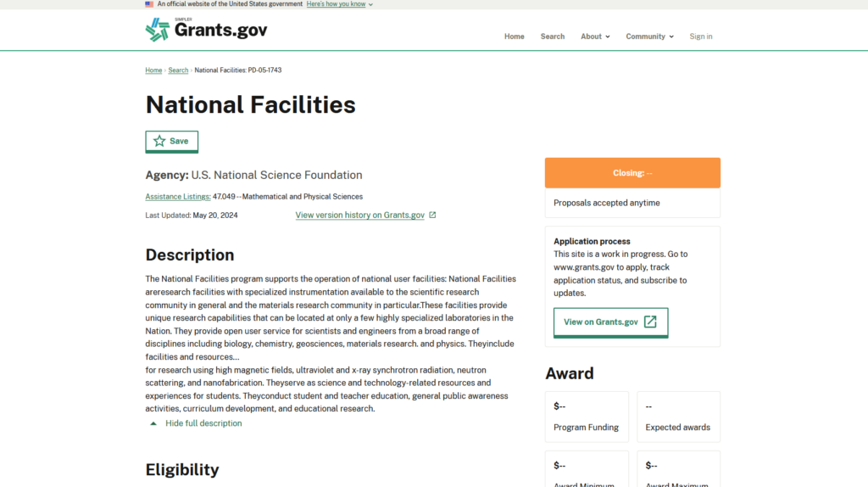Image resolution: width=868 pixels, height=487 pixels.
Task: Click Sign in in the header
Action: (701, 36)
